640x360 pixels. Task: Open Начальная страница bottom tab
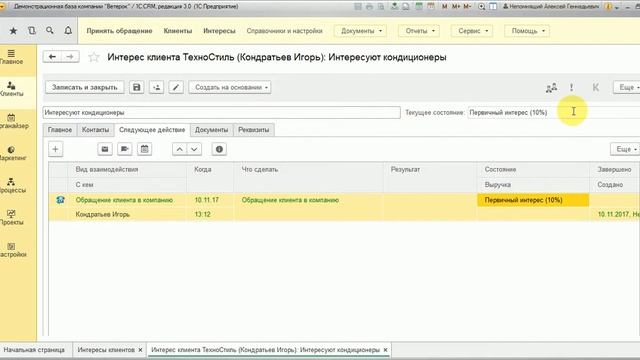point(34,350)
